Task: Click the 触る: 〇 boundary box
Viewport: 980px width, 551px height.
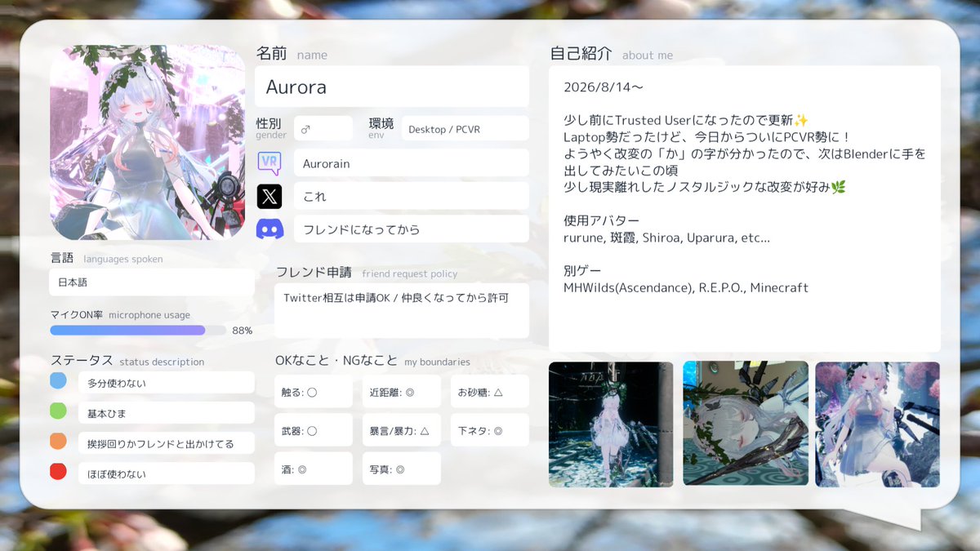Action: tap(314, 392)
